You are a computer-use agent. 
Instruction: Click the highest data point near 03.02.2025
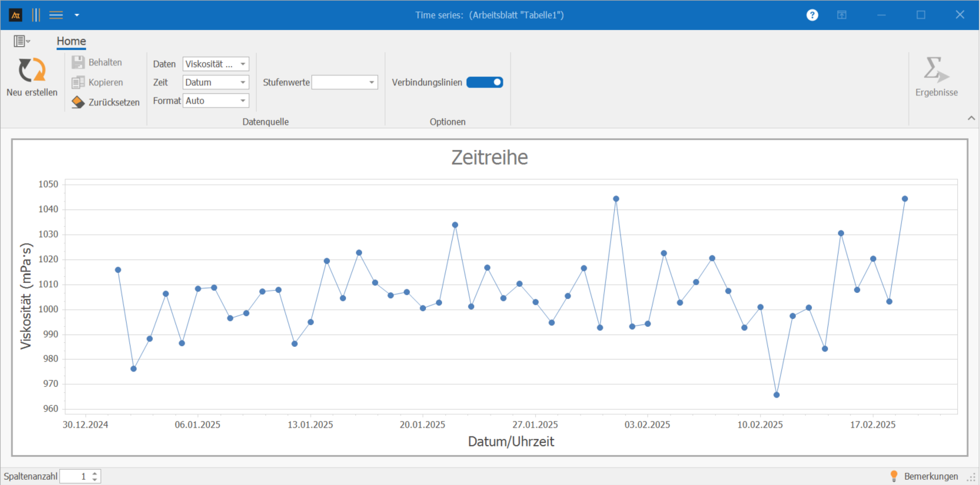pos(616,199)
